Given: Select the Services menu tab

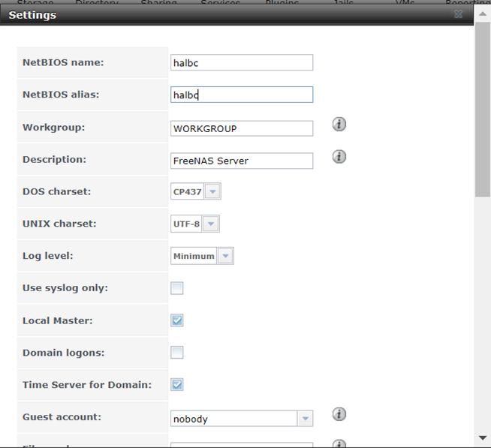Looking at the screenshot, I should (221, 2).
